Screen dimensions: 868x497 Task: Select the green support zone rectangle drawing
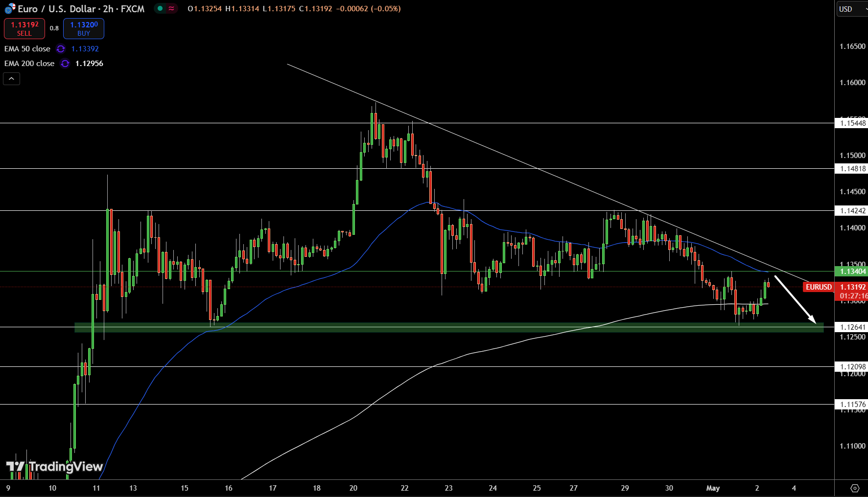pos(449,327)
